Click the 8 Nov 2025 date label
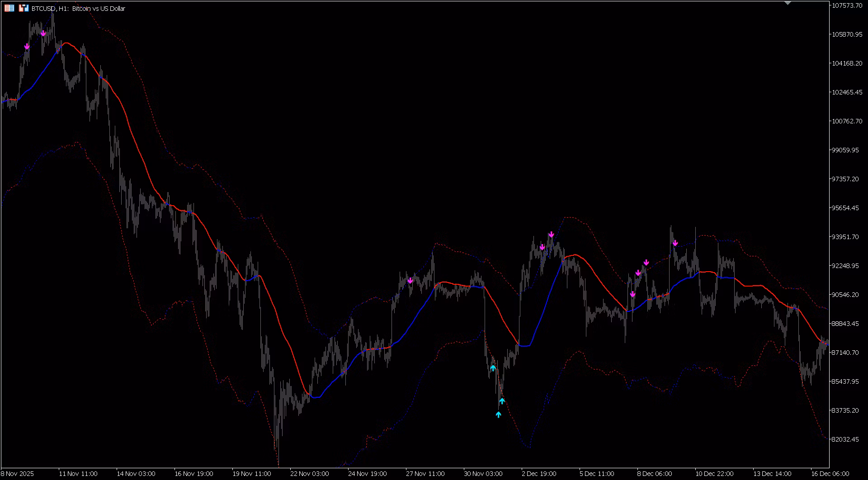This screenshot has width=868, height=480. pos(17,474)
